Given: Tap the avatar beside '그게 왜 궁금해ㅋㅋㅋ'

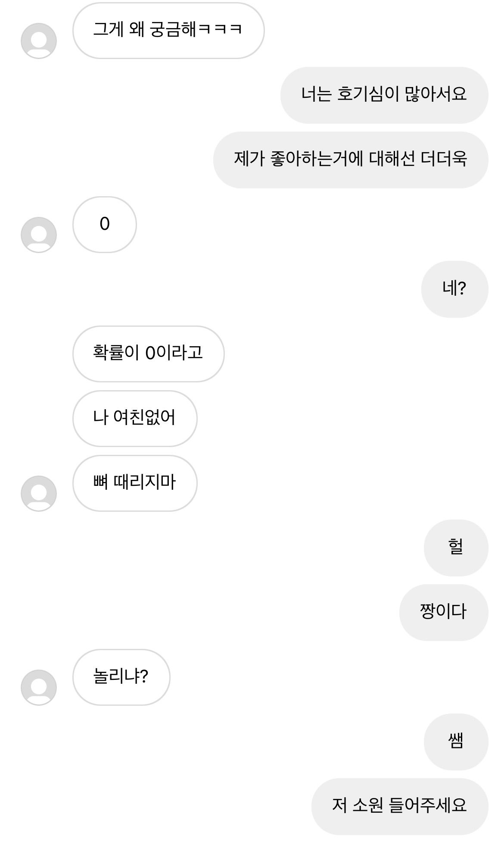Looking at the screenshot, I should (x=39, y=41).
